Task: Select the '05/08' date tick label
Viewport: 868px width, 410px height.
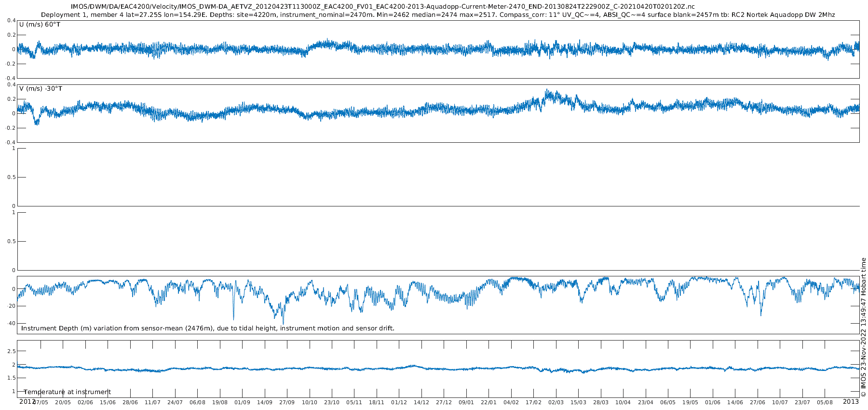Action: pos(825,402)
